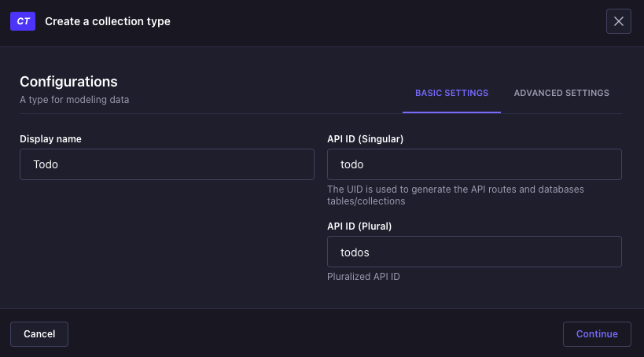Click the API ID (Plural) label

pyautogui.click(x=359, y=226)
